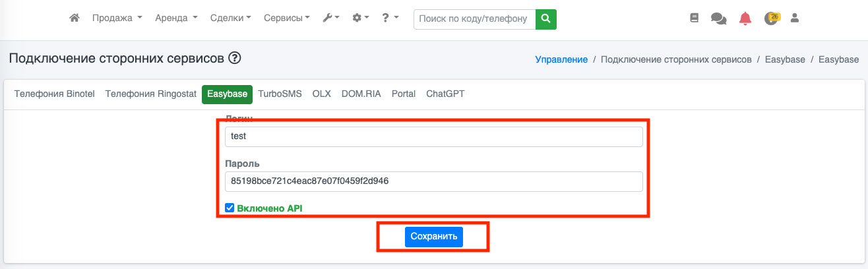Open the gear settings dropdown
This screenshot has width=868, height=269.
360,18
